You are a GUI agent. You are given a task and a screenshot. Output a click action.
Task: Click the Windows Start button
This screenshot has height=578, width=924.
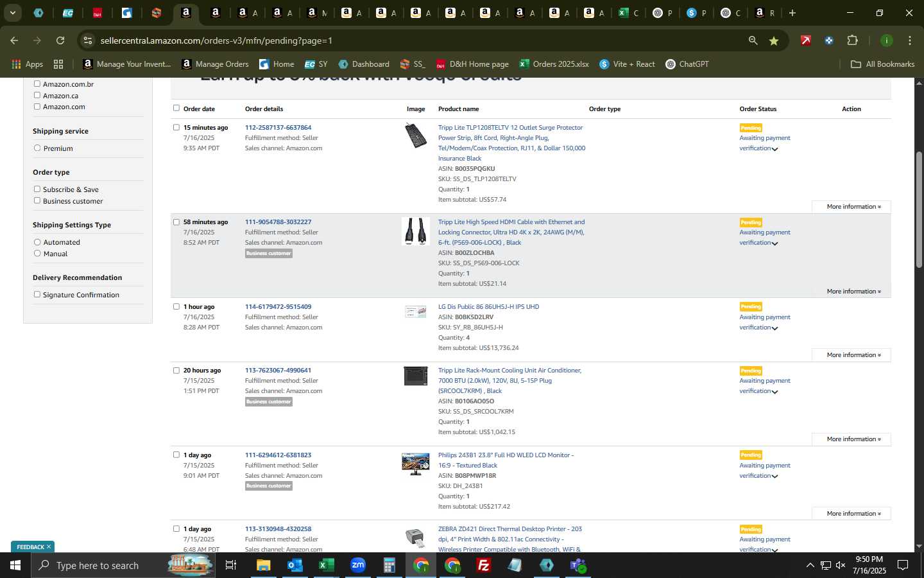(x=15, y=565)
